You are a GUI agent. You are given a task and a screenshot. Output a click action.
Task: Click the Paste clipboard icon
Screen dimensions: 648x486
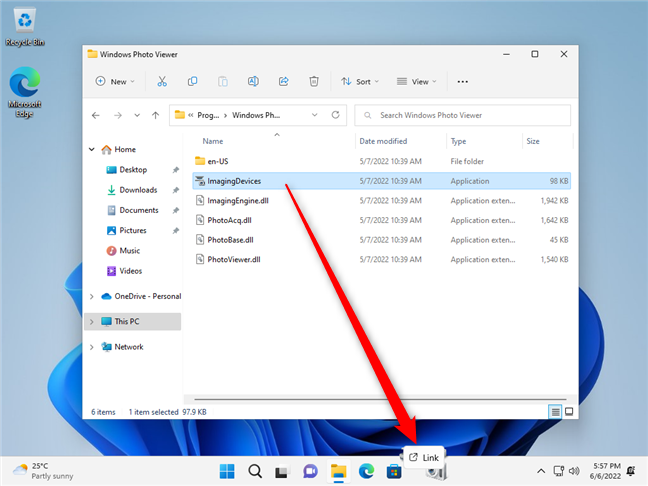click(223, 81)
